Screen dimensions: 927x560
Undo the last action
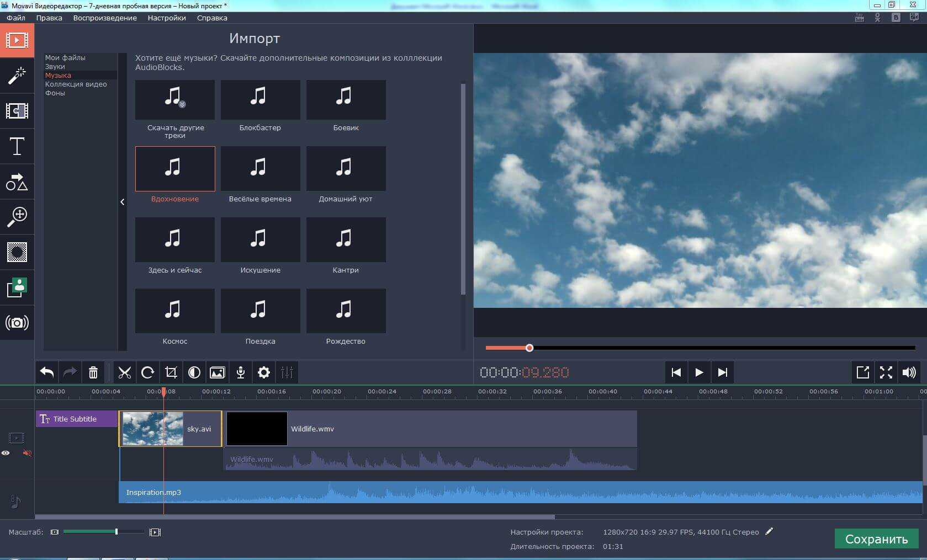pos(47,372)
